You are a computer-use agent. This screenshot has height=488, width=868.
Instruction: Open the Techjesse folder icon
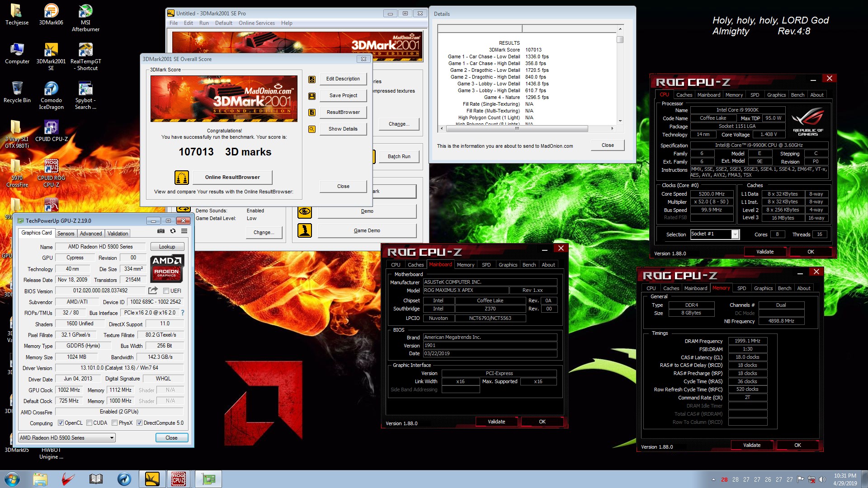(x=17, y=14)
